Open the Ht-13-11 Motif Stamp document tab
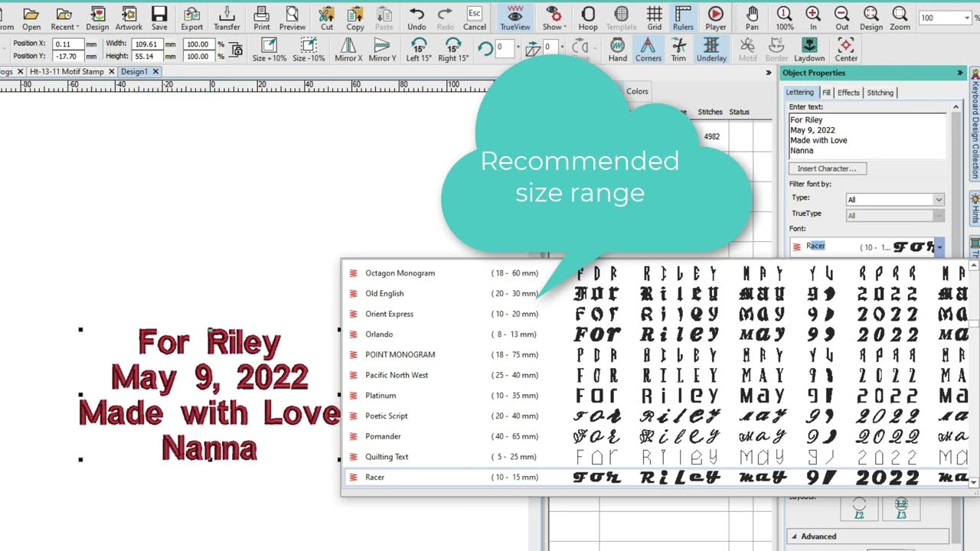 tap(67, 71)
